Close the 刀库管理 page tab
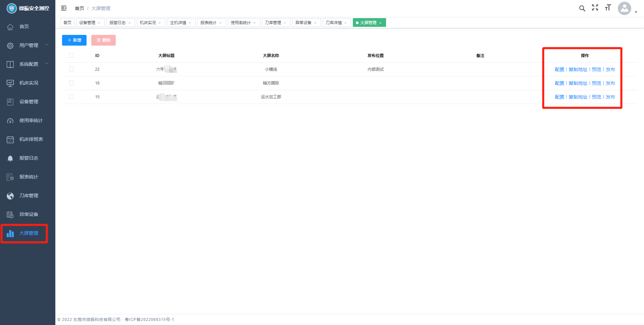The height and width of the screenshot is (325, 644). [285, 23]
